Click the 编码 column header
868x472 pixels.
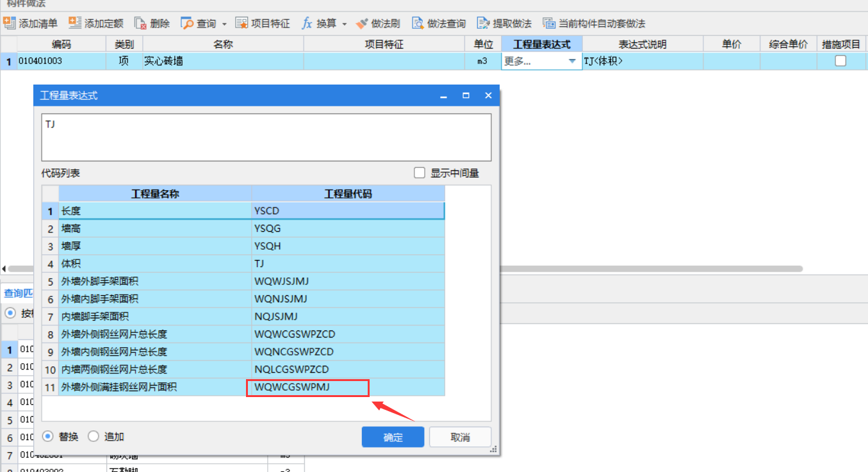click(61, 44)
